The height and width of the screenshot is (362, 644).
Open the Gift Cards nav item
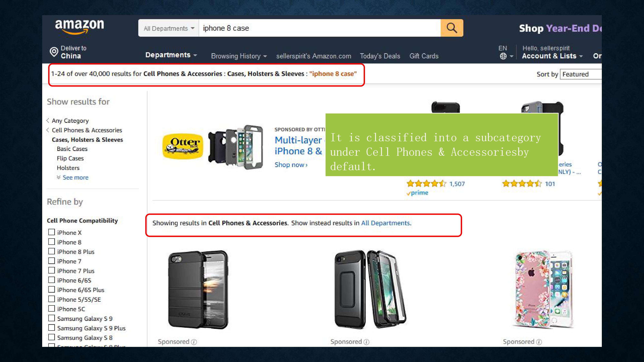[424, 56]
